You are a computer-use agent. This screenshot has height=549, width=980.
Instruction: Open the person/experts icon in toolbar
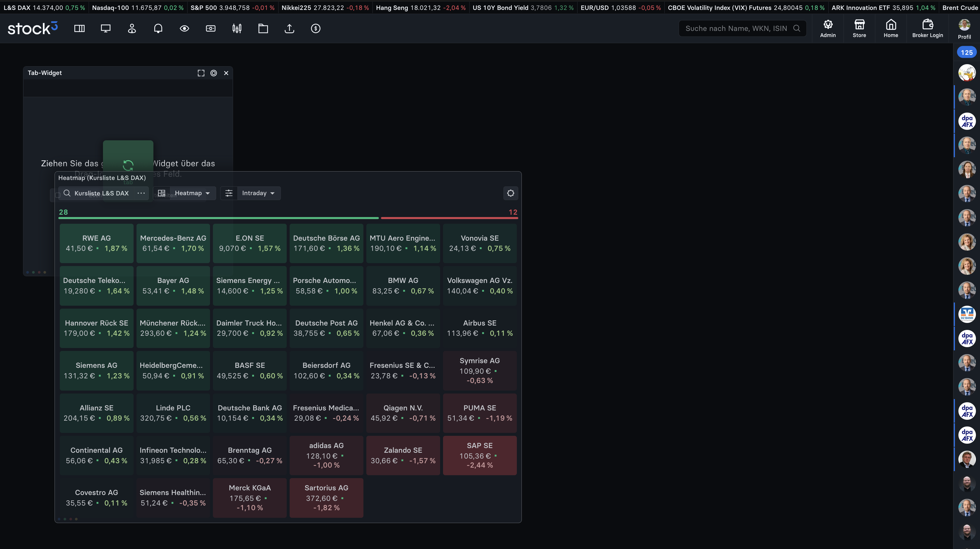pos(132,29)
